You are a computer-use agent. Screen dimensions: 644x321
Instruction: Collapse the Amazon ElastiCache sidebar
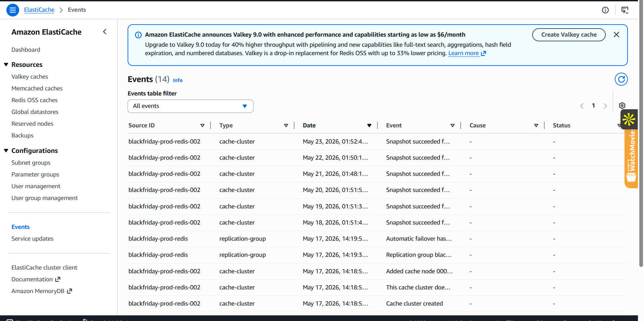click(x=105, y=32)
